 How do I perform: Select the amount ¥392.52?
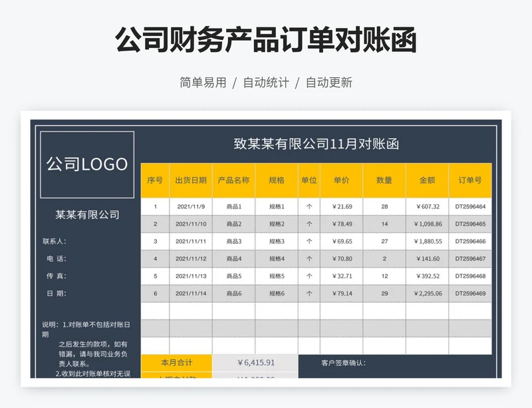(427, 276)
